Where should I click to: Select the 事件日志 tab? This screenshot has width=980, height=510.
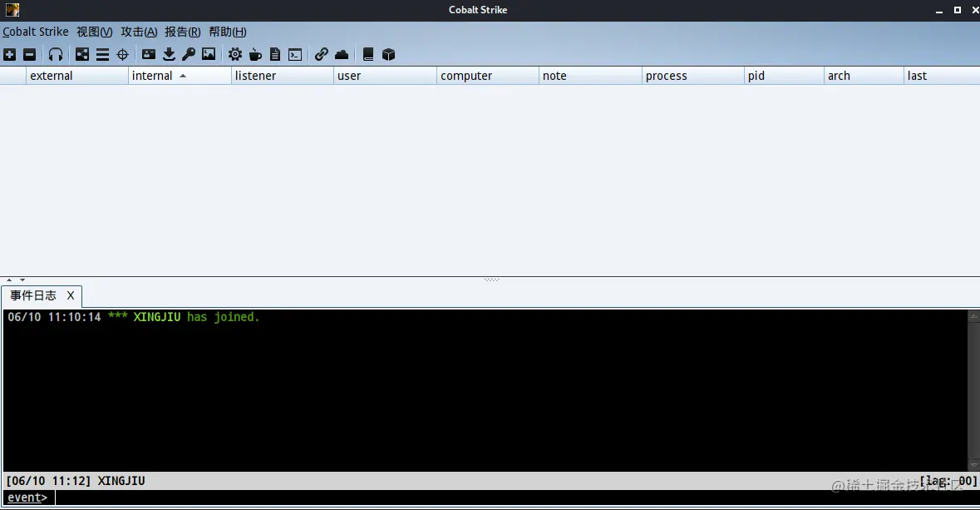coord(33,295)
